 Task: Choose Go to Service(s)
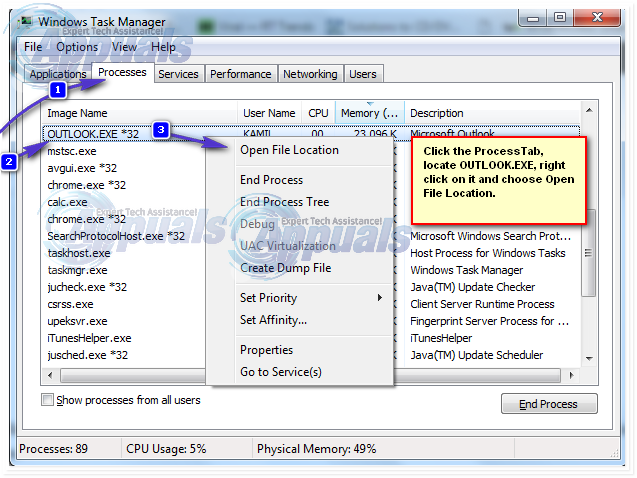[x=281, y=372]
